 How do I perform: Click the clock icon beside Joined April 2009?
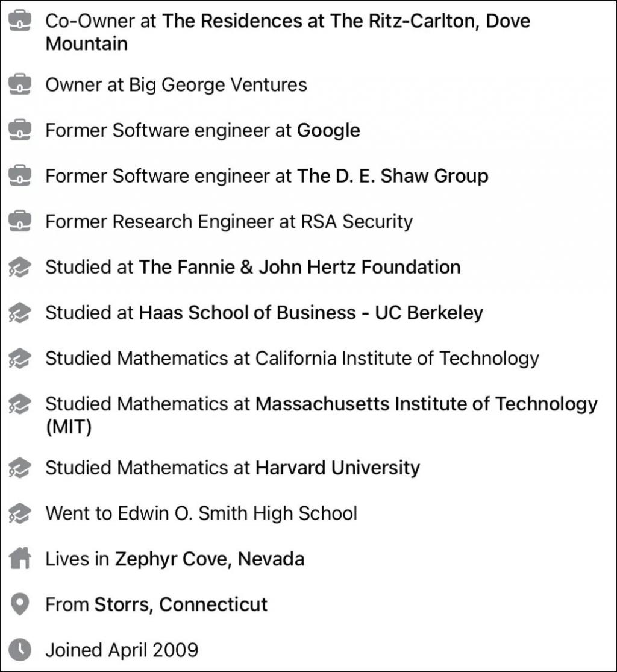point(20,650)
